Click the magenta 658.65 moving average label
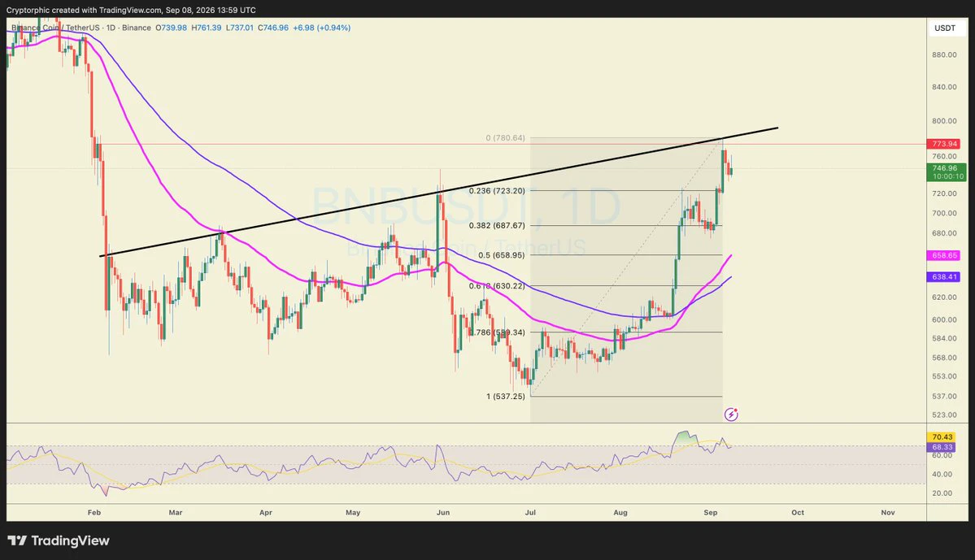This screenshot has height=560, width=975. (x=945, y=255)
